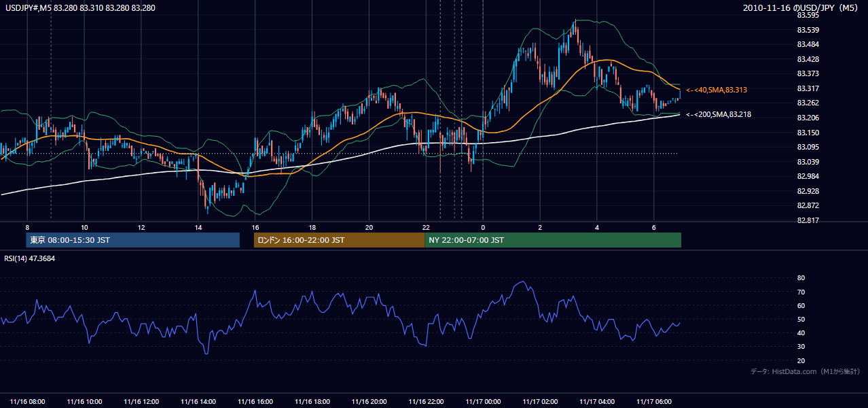Click hour label 22 under the price chart
Image resolution: width=868 pixels, height=408 pixels.
pyautogui.click(x=426, y=226)
